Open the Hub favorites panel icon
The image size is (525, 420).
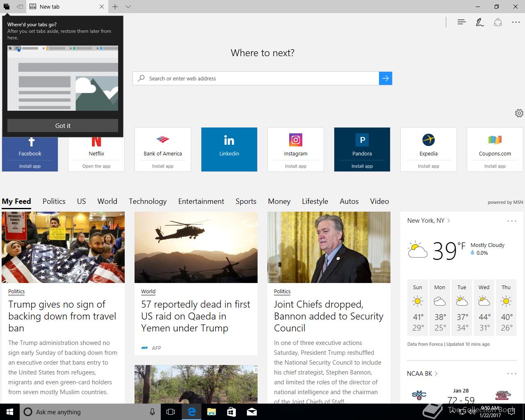click(461, 22)
